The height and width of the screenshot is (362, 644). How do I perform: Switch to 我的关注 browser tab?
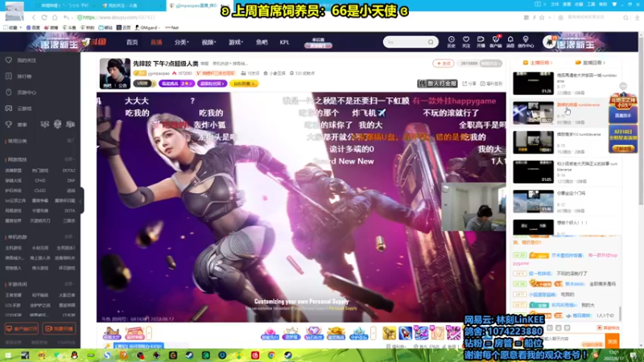click(x=130, y=6)
